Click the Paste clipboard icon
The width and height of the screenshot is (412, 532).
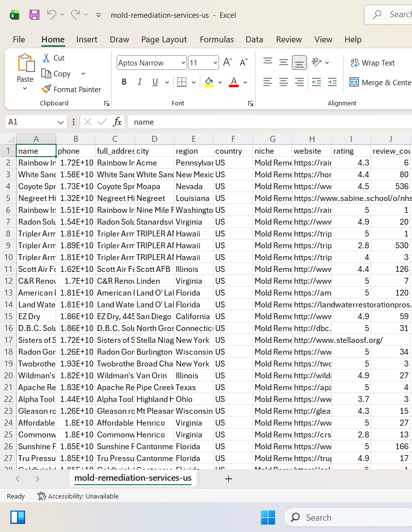26,63
